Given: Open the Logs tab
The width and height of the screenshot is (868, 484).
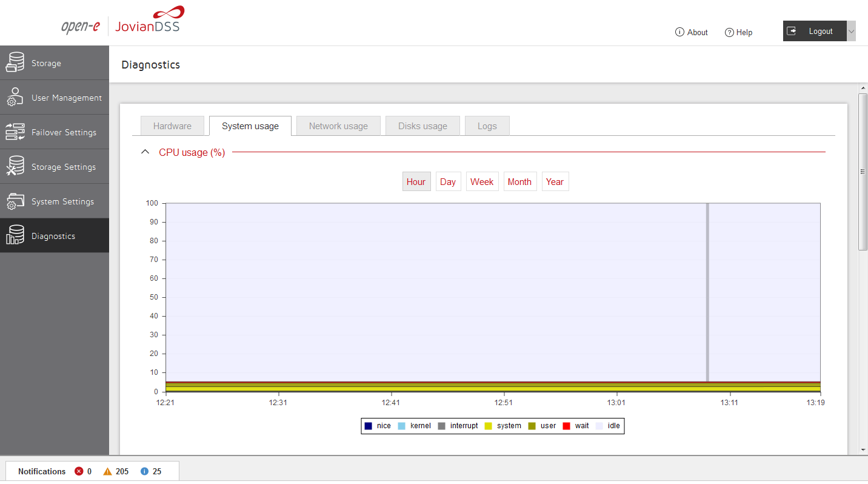Looking at the screenshot, I should pyautogui.click(x=487, y=126).
